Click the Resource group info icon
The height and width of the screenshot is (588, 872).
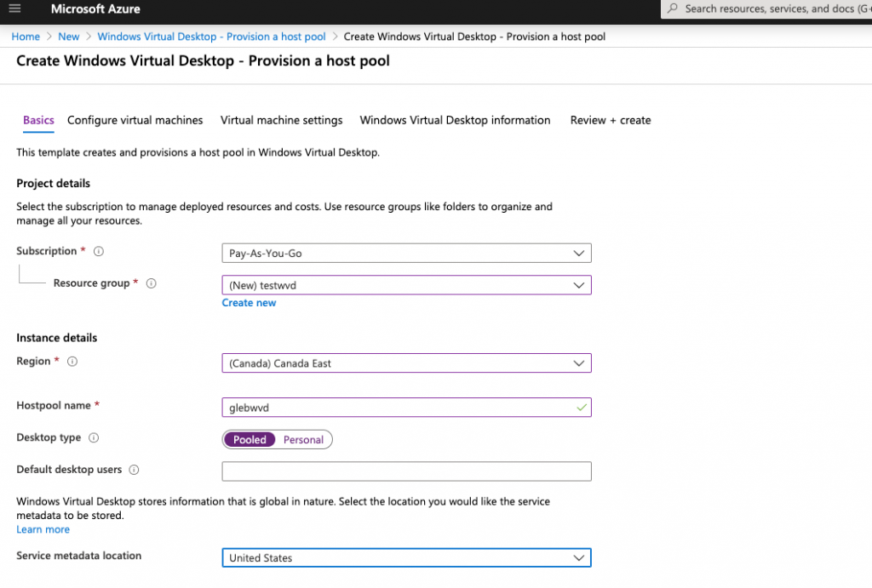tap(151, 284)
